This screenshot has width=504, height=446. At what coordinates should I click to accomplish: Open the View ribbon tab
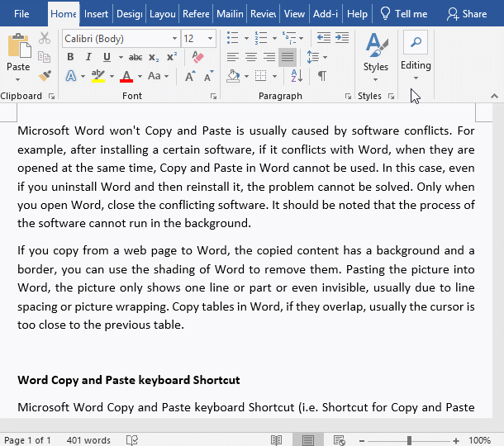click(x=294, y=14)
